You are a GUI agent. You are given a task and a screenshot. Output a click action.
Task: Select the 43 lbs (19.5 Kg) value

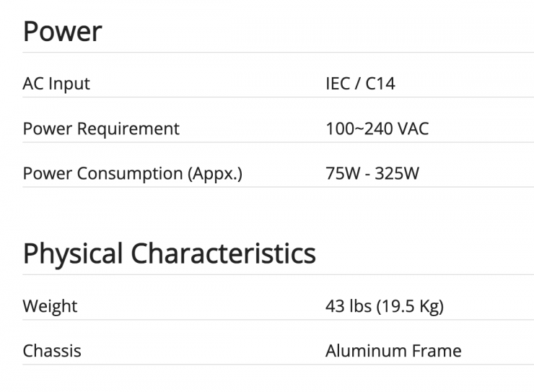pyautogui.click(x=384, y=306)
